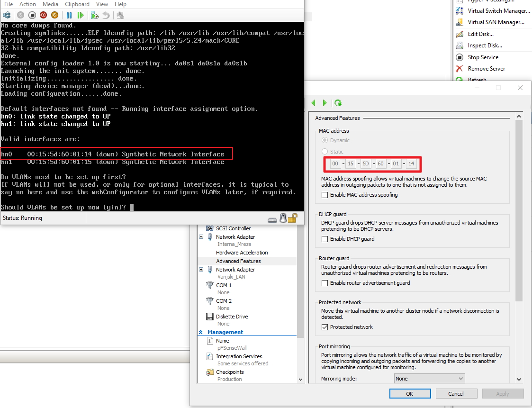Click settings tree scroll down arrow
The height and width of the screenshot is (408, 532).
coord(300,380)
